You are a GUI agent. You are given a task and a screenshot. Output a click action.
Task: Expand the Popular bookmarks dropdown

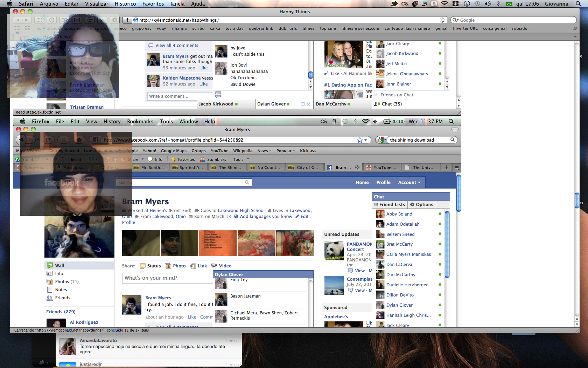point(286,151)
